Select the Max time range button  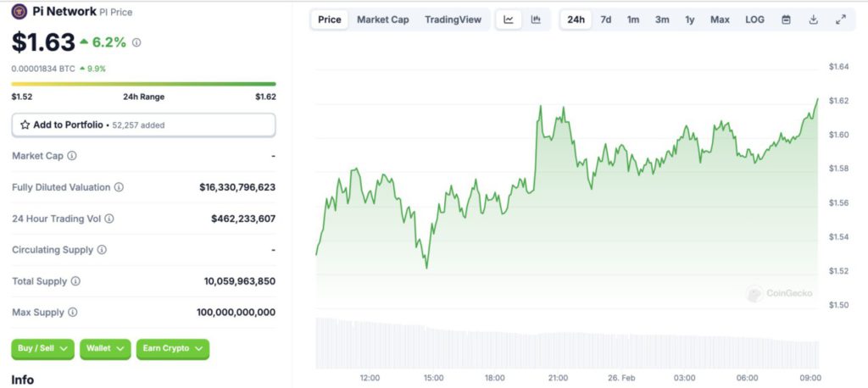(720, 19)
